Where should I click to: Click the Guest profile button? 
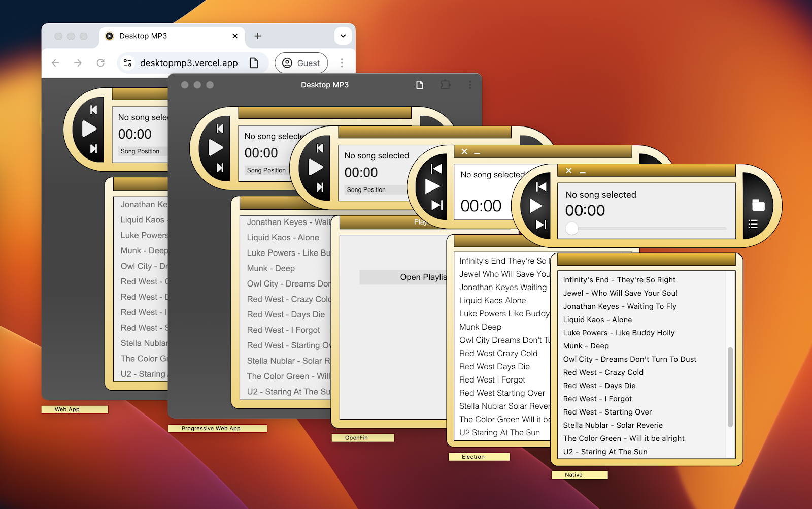(x=301, y=63)
